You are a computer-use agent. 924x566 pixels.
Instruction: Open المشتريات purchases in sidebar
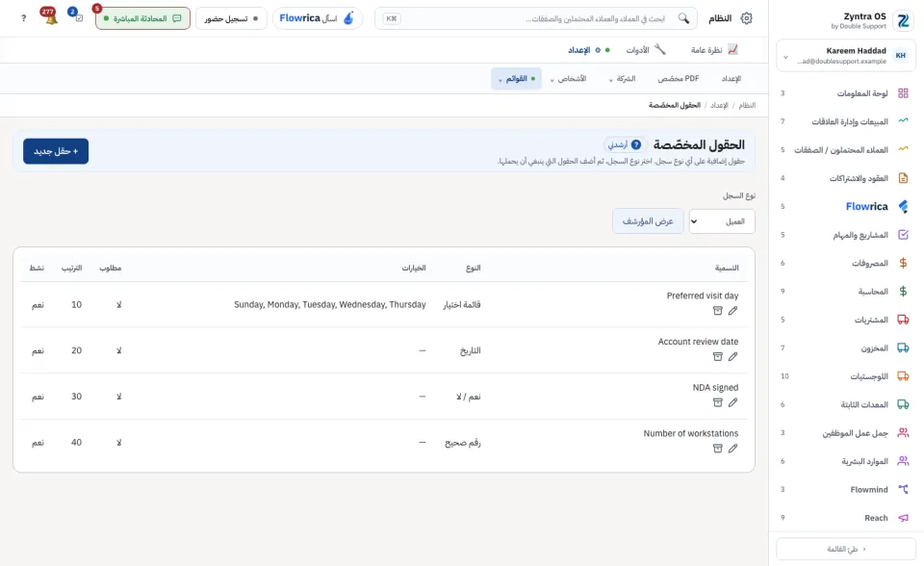pyautogui.click(x=845, y=320)
